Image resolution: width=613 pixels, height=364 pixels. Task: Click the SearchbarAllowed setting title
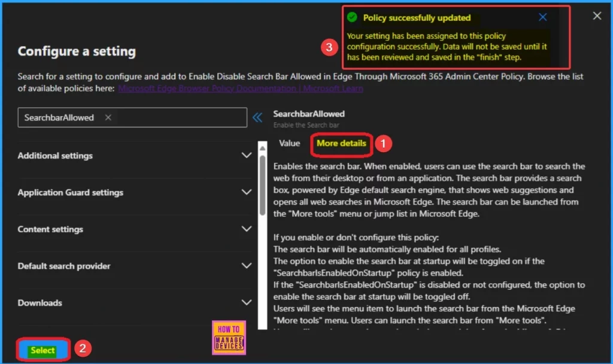(309, 114)
